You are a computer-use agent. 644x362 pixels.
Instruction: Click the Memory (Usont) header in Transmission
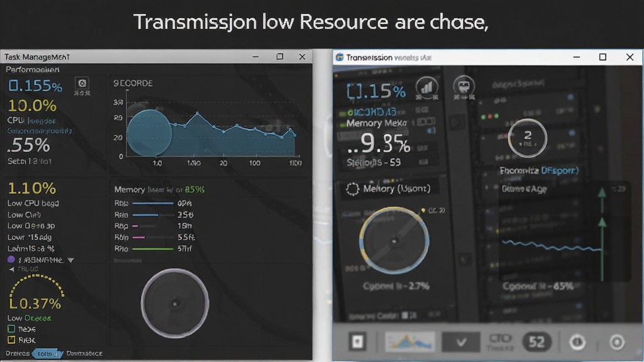tap(397, 189)
